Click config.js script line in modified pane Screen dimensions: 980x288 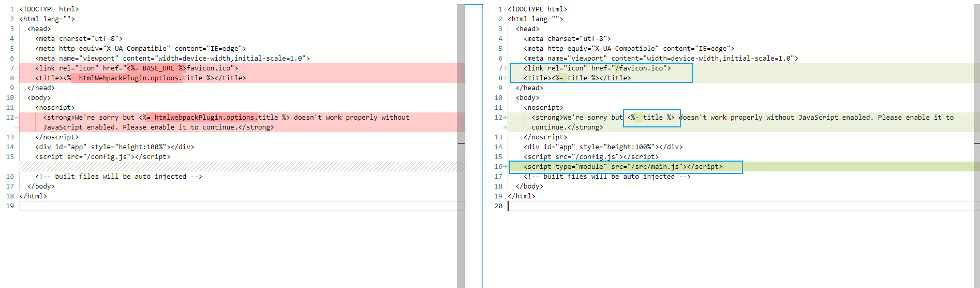591,157
